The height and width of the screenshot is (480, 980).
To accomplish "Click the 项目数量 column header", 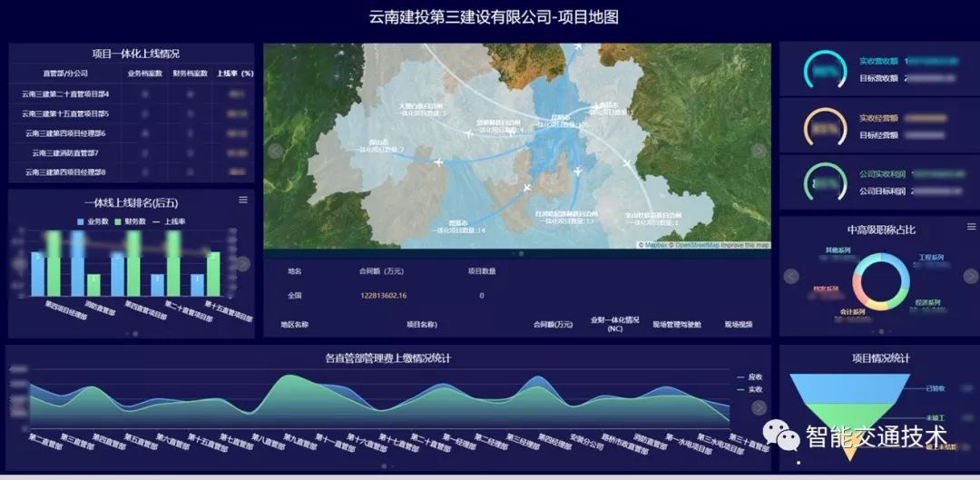I will click(x=482, y=270).
